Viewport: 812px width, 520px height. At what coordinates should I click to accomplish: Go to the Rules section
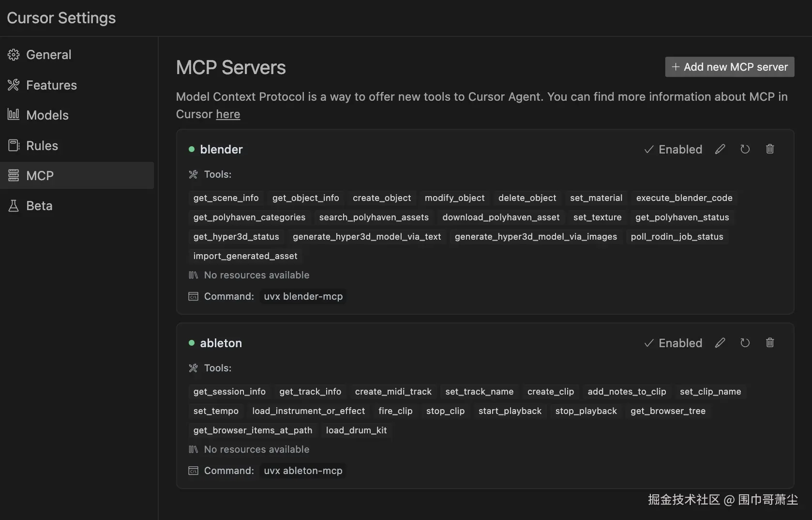click(x=42, y=146)
